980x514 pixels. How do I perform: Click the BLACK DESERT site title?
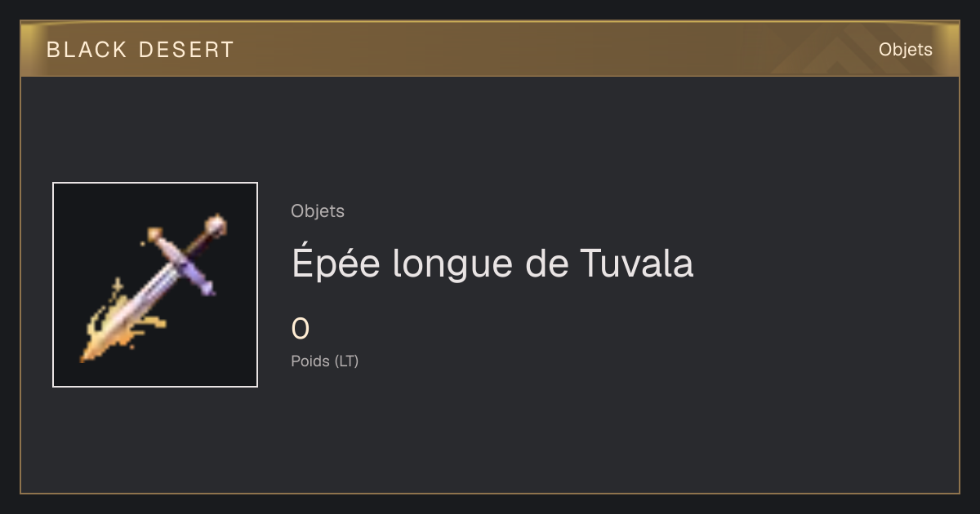(x=140, y=50)
